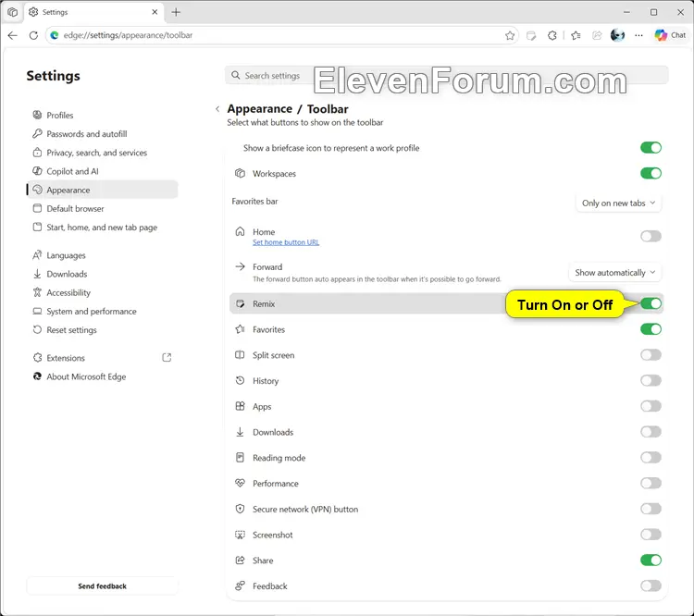Viewport: 694px width, 616px height.
Task: Click the Forward arrow icon in the options list
Action: point(240,266)
